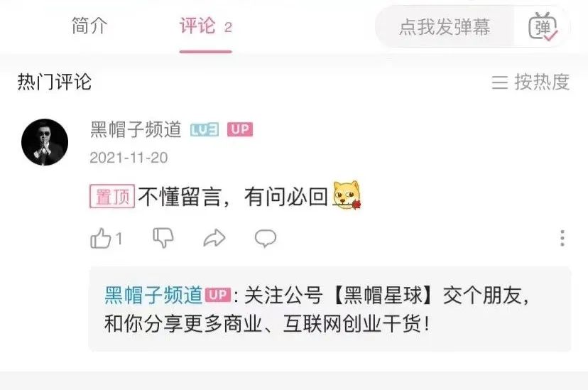Screen dimensions: 588x390
Task: Open commenter name 黑帽子频道
Action: [x=136, y=129]
